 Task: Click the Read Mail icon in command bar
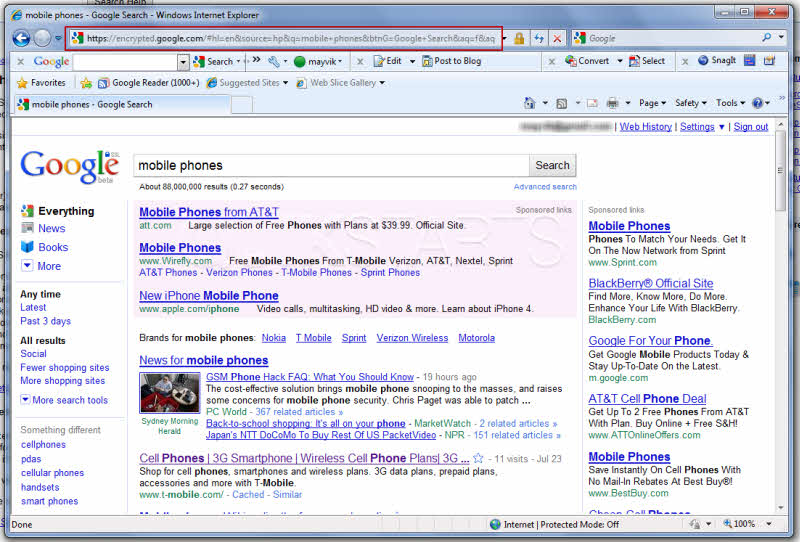coord(592,103)
